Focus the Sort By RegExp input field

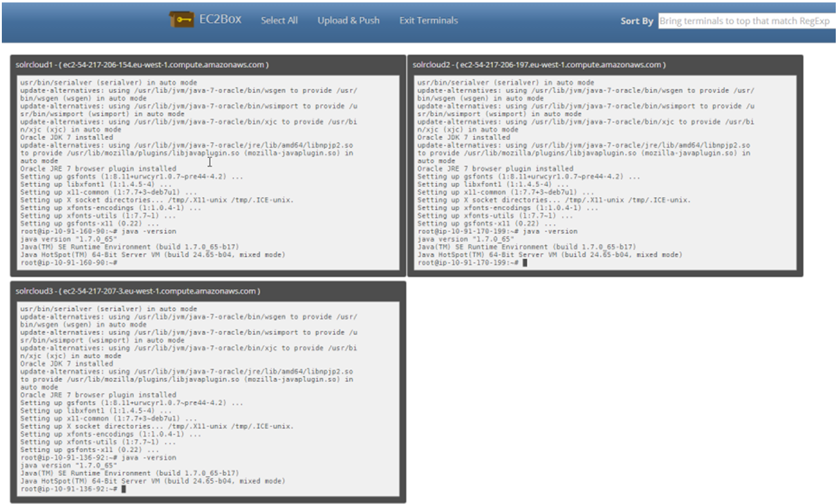pos(747,20)
